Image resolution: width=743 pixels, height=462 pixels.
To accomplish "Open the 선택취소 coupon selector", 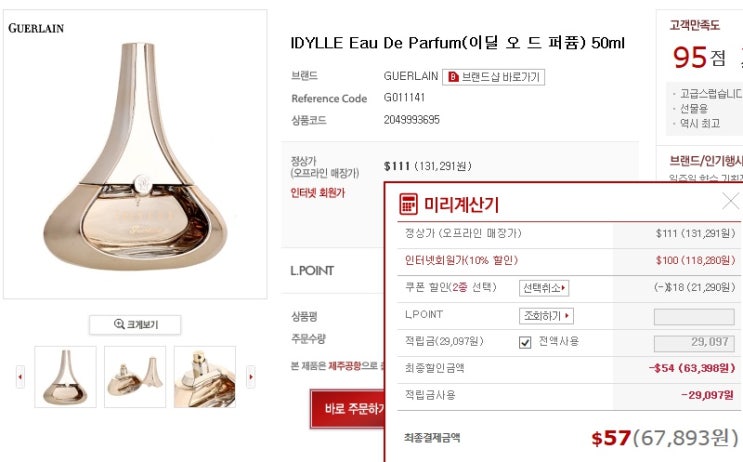I will tap(544, 288).
